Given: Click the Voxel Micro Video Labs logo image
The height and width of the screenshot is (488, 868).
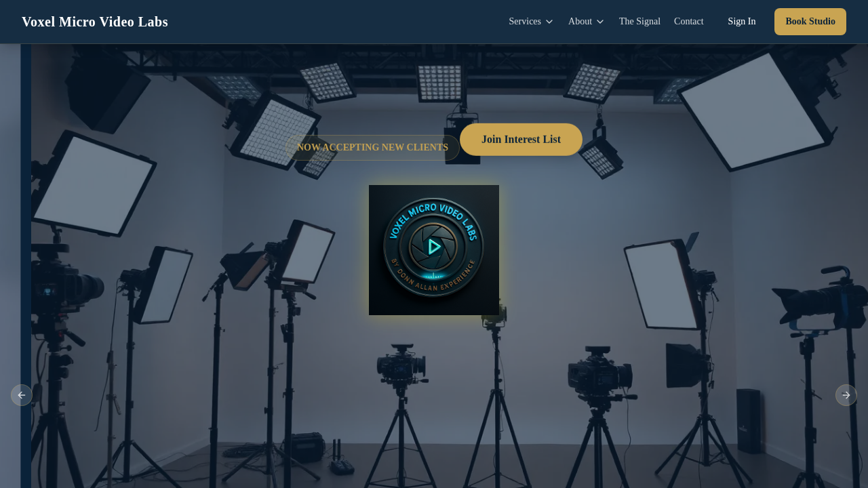Looking at the screenshot, I should coord(434,250).
